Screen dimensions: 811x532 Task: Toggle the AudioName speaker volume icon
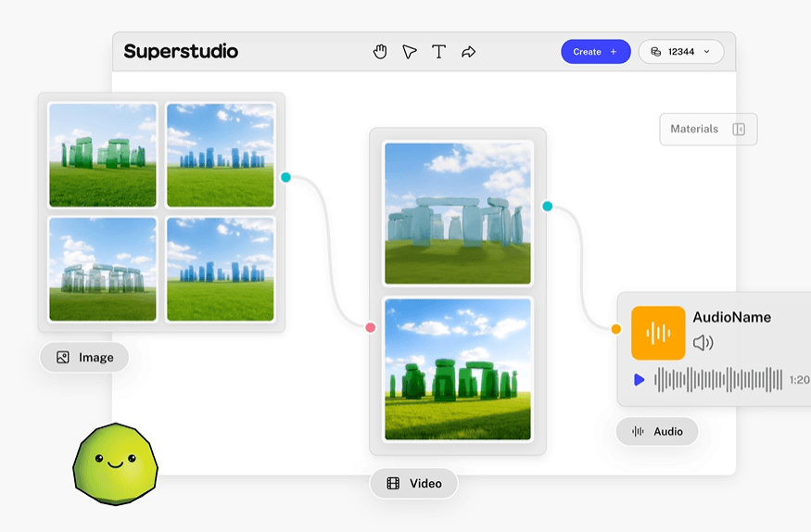(x=703, y=343)
